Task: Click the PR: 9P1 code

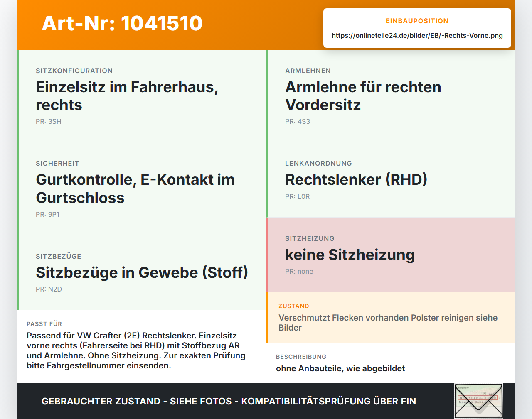Action: pos(48,215)
